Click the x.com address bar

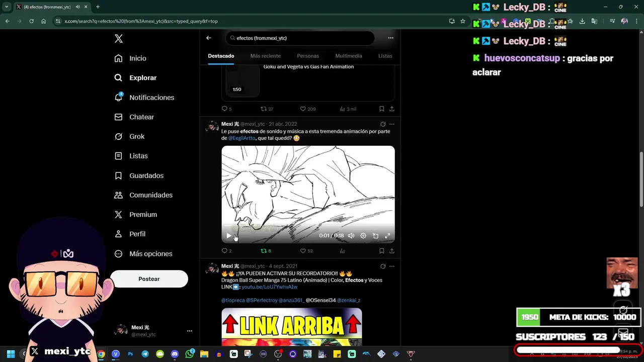click(x=252, y=21)
